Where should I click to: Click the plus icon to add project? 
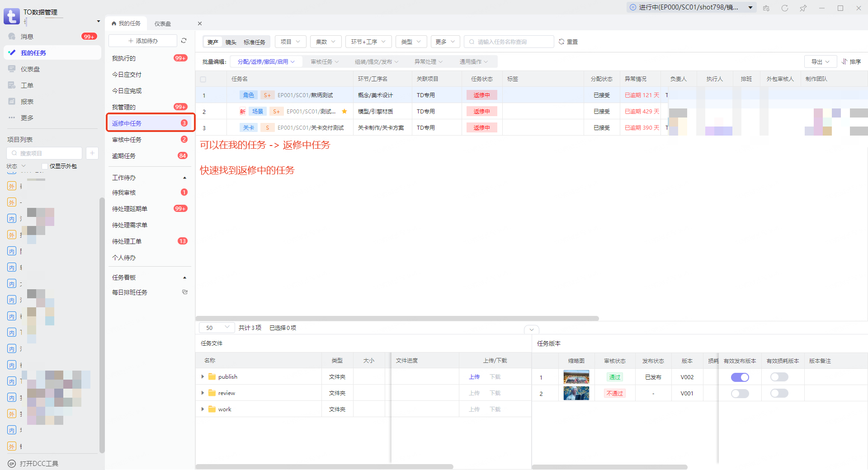(x=92, y=153)
